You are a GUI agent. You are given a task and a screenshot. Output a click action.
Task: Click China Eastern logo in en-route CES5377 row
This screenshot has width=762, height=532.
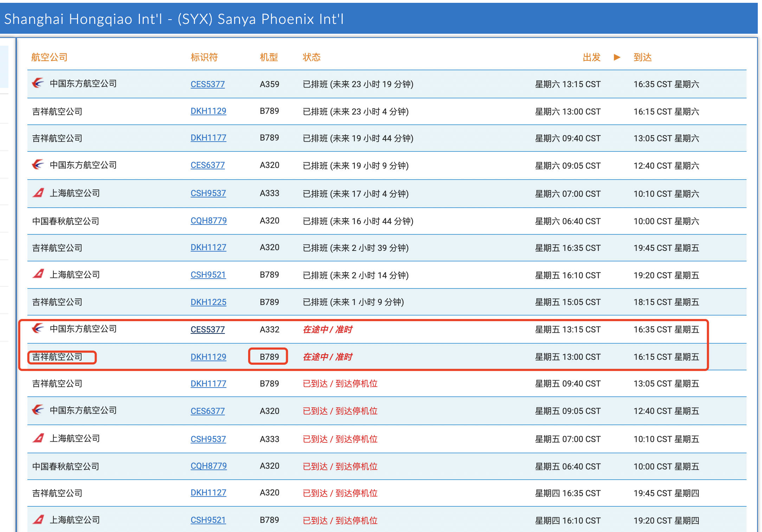(x=38, y=329)
